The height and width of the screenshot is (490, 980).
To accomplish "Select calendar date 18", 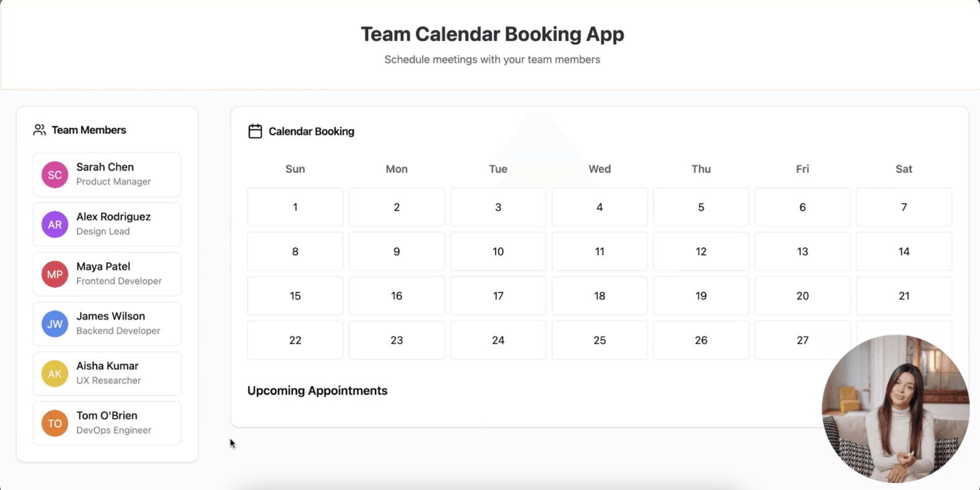I will tap(599, 296).
